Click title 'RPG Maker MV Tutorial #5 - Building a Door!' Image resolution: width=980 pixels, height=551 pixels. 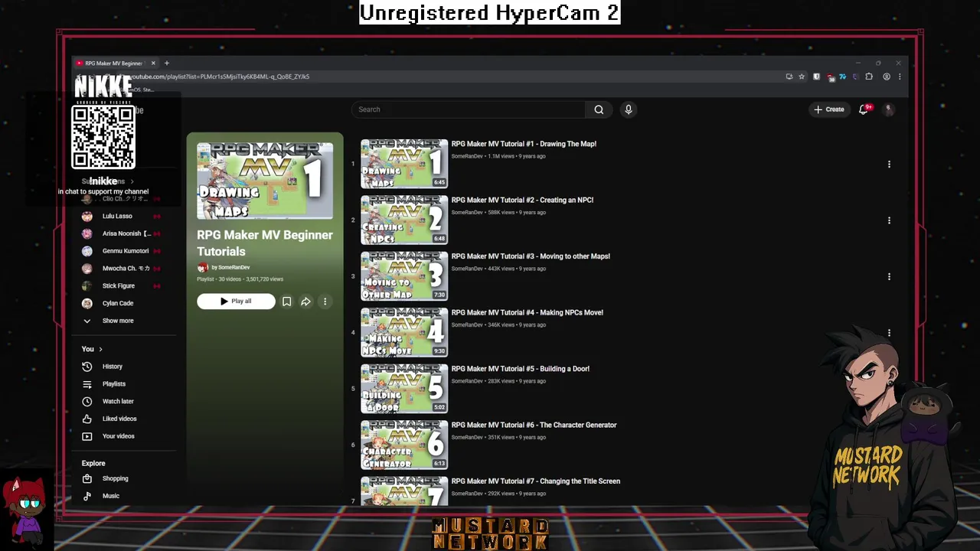pyautogui.click(x=520, y=369)
